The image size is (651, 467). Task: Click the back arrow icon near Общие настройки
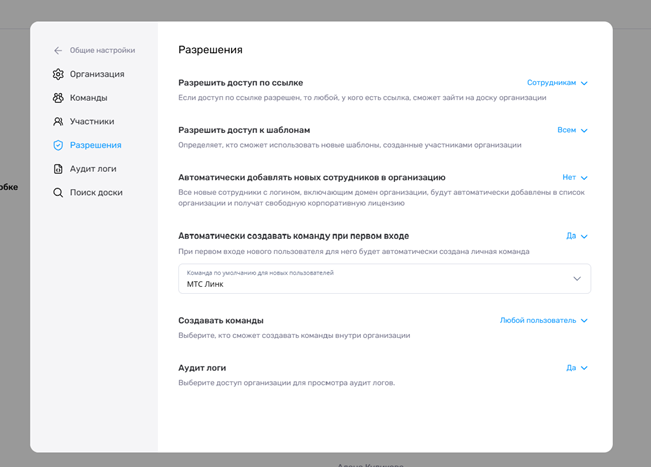coord(58,50)
